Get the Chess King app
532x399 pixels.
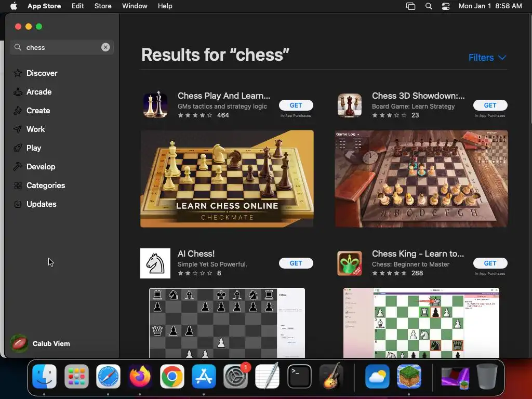pyautogui.click(x=490, y=263)
